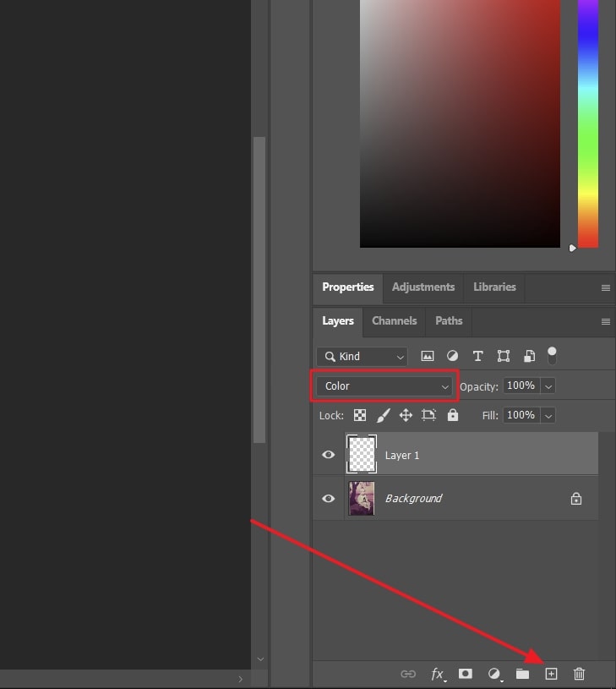Open the layer style fx menu
Screen dimensions: 616x689
tap(437, 674)
